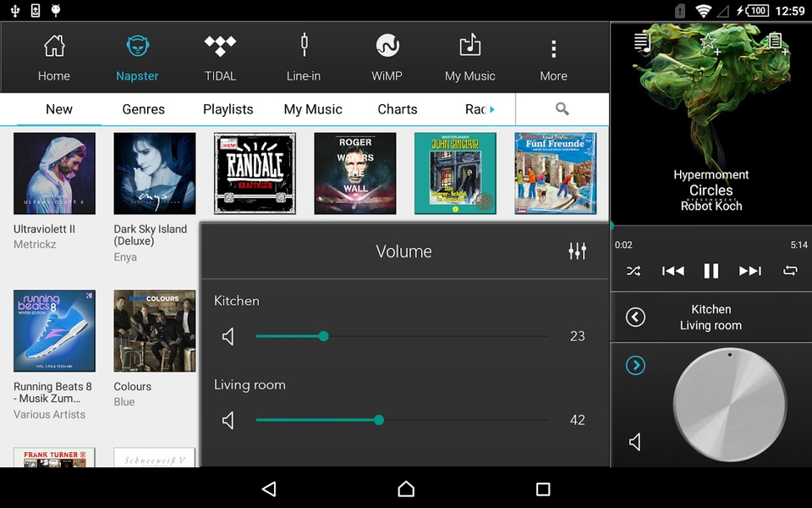The image size is (812, 508).
Task: Open the TIDAL music service
Action: [220, 57]
